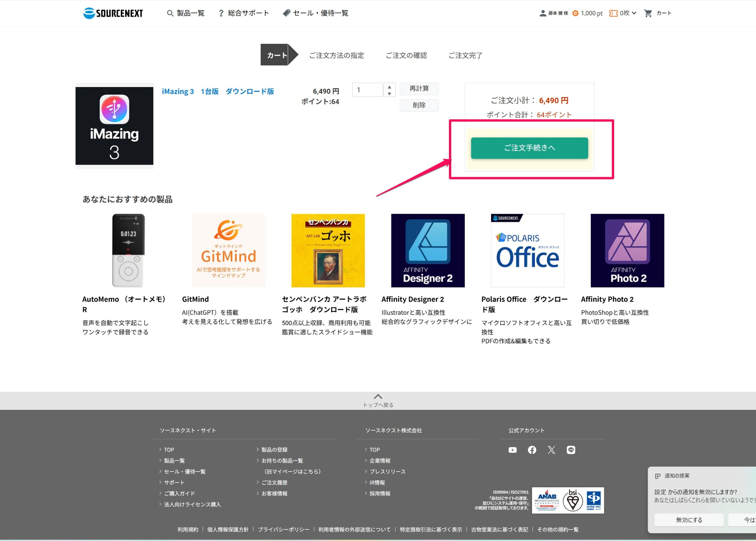Screen dimensions: 756x541
Task: Click the shopping cart icon in header
Action: click(648, 13)
